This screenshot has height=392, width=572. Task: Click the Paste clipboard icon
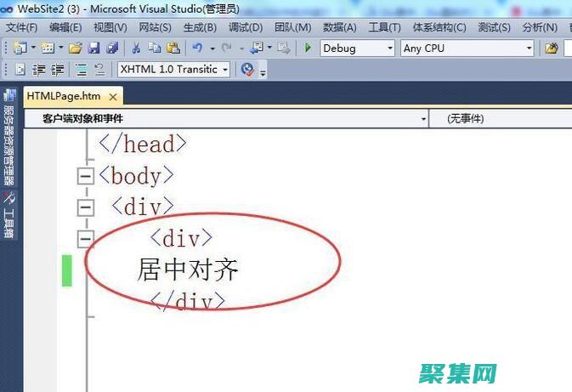click(x=173, y=48)
